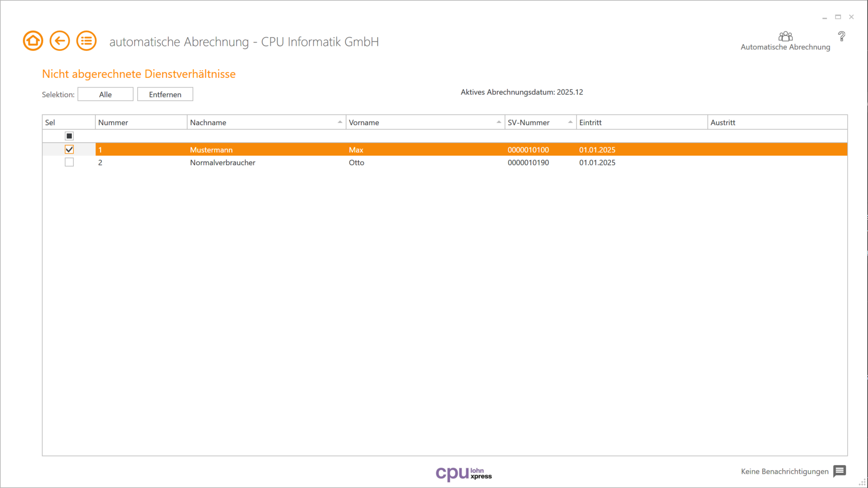Click the cpu lohn xpress logo

[464, 473]
